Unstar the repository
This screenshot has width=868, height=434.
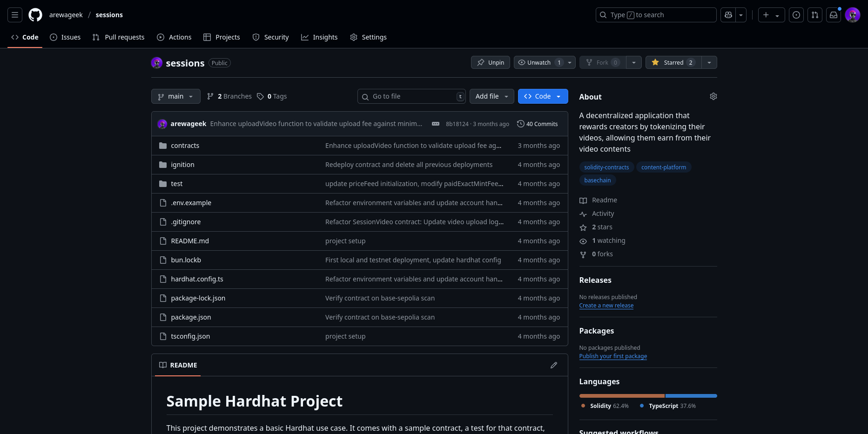(672, 62)
